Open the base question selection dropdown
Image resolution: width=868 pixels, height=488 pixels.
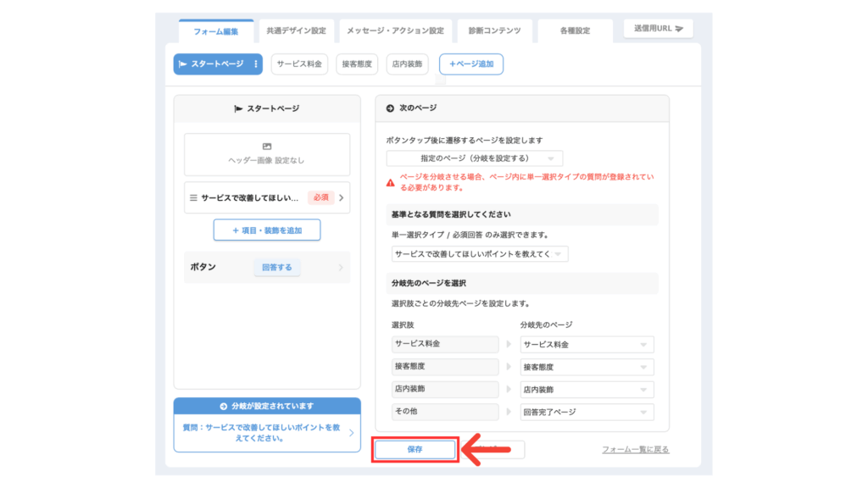pos(479,254)
